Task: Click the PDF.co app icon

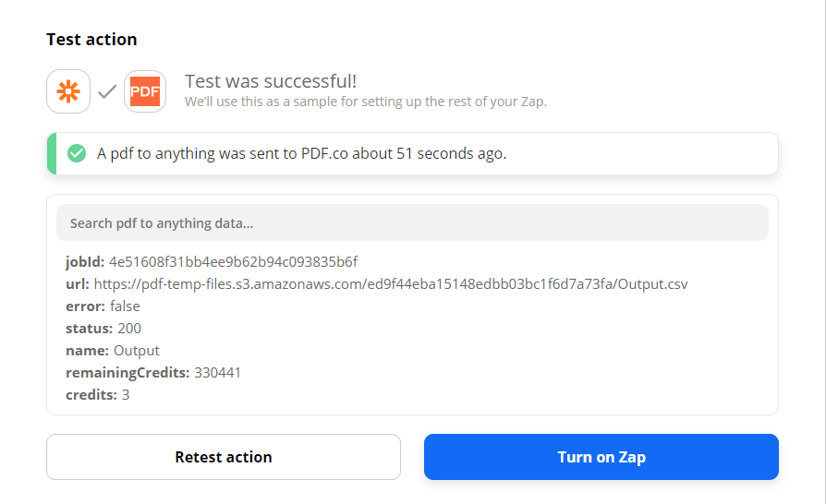Action: click(145, 91)
